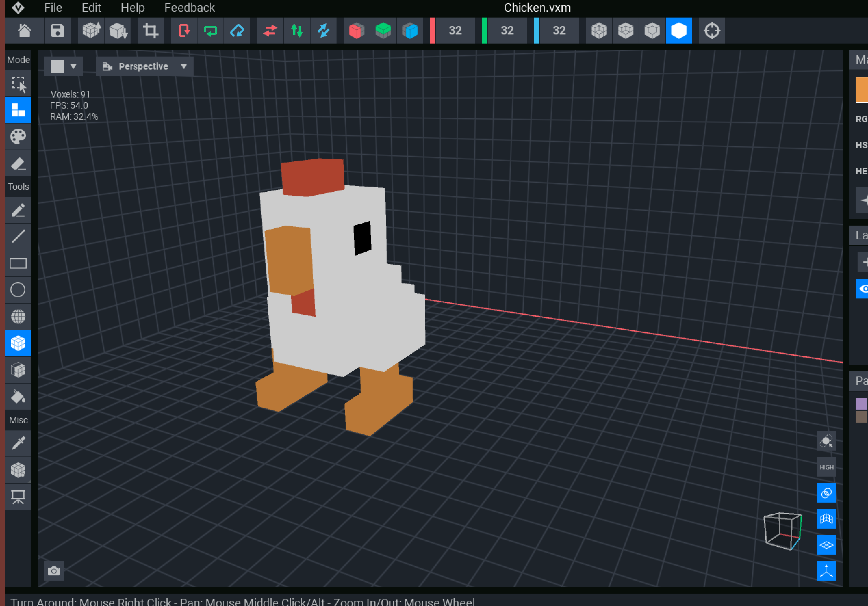Click the orange material color swatch
Image resolution: width=868 pixels, height=606 pixels.
click(x=862, y=90)
